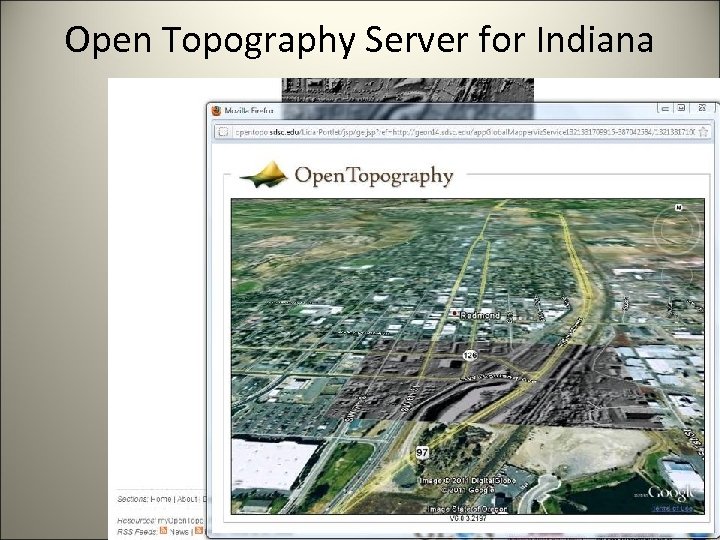
Task: Click the route 97 highway shield
Action: 422,452
